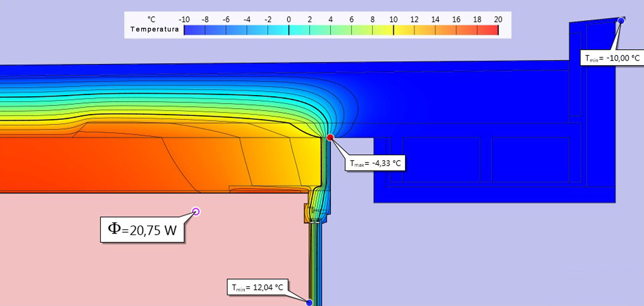Click the °C unit label in legend
The height and width of the screenshot is (306, 644).
point(151,19)
